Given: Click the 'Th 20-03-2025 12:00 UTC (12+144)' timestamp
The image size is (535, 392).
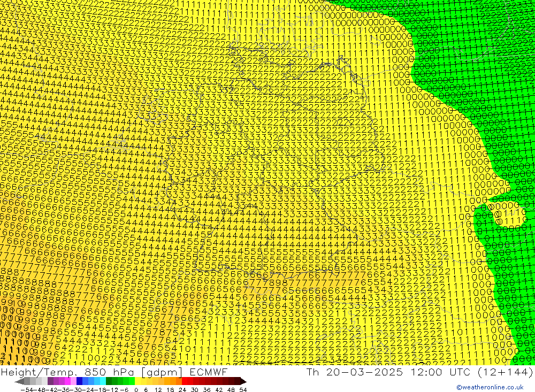Looking at the screenshot, I should 419,372.
